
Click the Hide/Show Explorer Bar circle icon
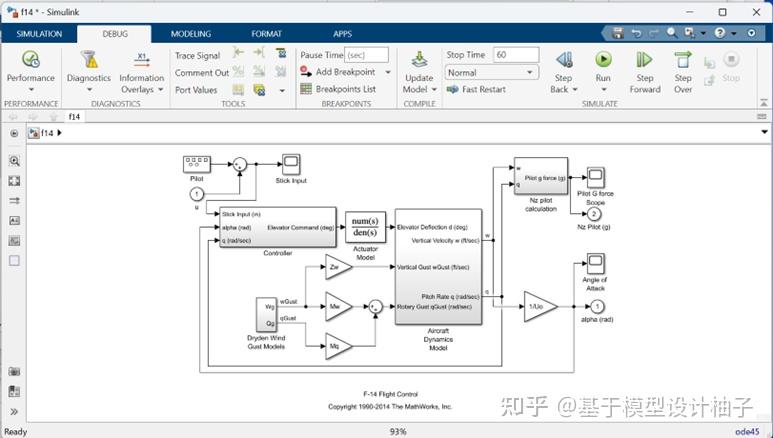14,133
